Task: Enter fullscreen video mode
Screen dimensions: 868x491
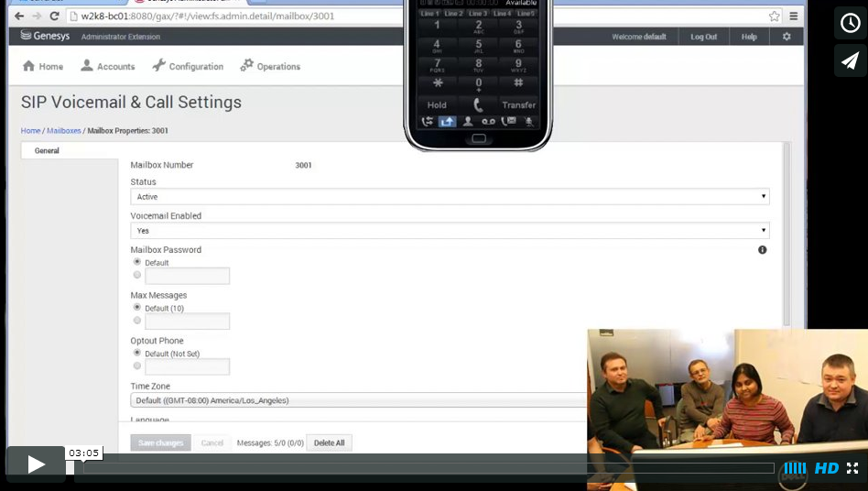Action: click(x=852, y=468)
